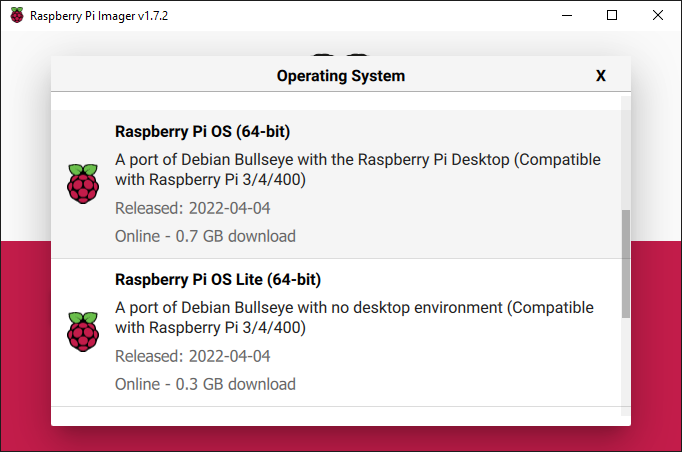
Task: Click the raspberry icon beside Raspberry Pi OS Lite (64-bit)
Action: pos(83,331)
